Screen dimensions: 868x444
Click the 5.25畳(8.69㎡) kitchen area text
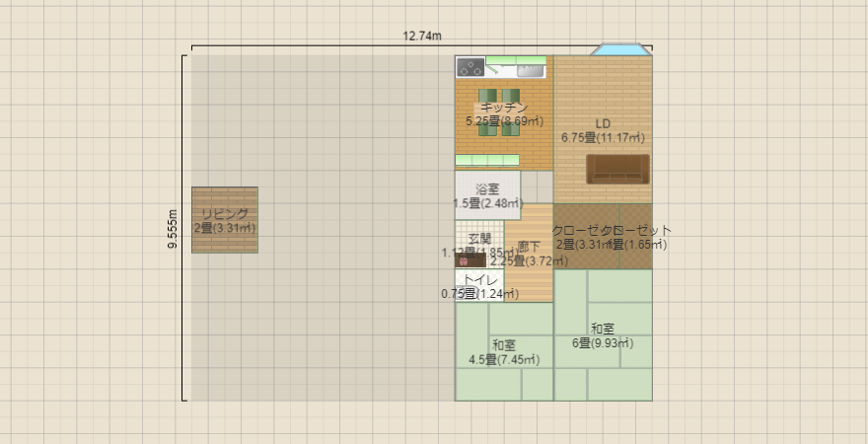(x=504, y=120)
